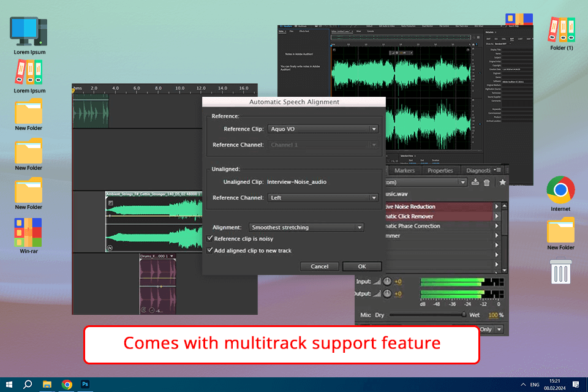Click the HUD volume control on waveform
Screen dimensions: 588x392
point(402,53)
